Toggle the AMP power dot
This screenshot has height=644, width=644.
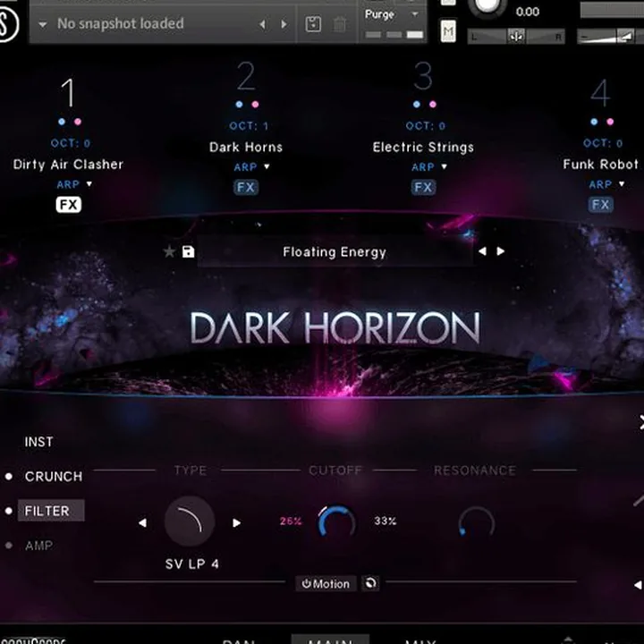click(9, 546)
